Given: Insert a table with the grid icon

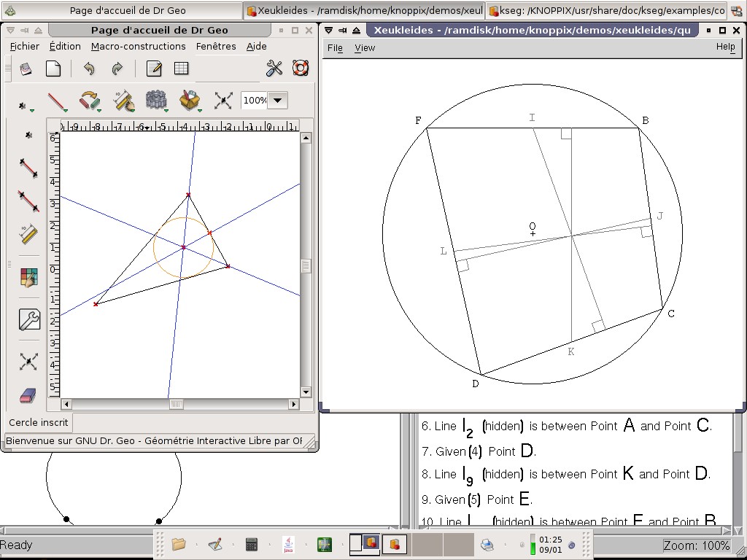Looking at the screenshot, I should (x=182, y=69).
